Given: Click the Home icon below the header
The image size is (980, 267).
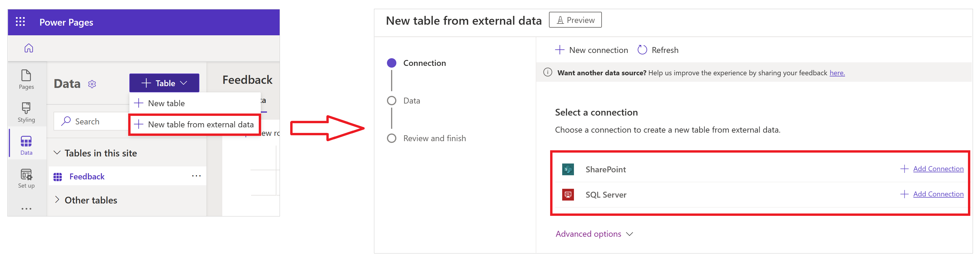Looking at the screenshot, I should click(x=29, y=48).
